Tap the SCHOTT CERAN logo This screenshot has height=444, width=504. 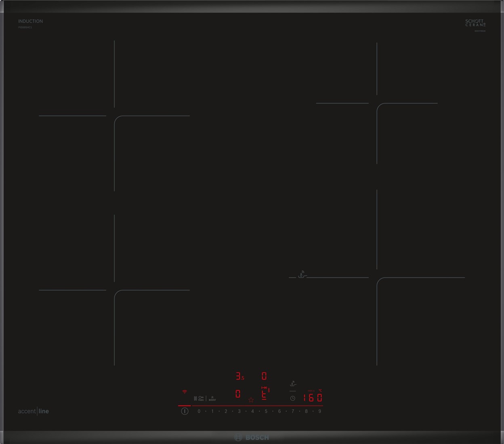(475, 23)
